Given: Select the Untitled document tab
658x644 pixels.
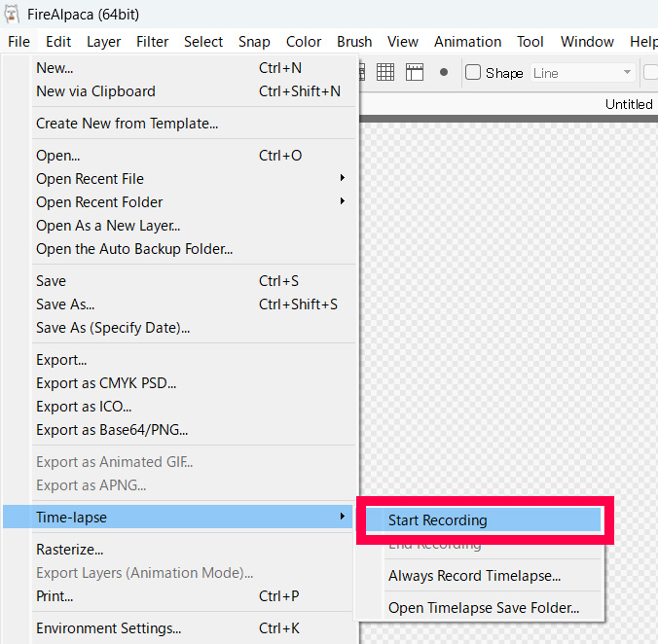Looking at the screenshot, I should click(628, 104).
